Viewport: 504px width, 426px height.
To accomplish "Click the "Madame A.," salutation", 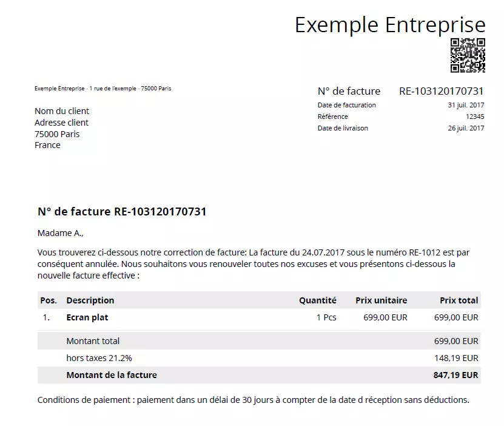I will pos(61,233).
